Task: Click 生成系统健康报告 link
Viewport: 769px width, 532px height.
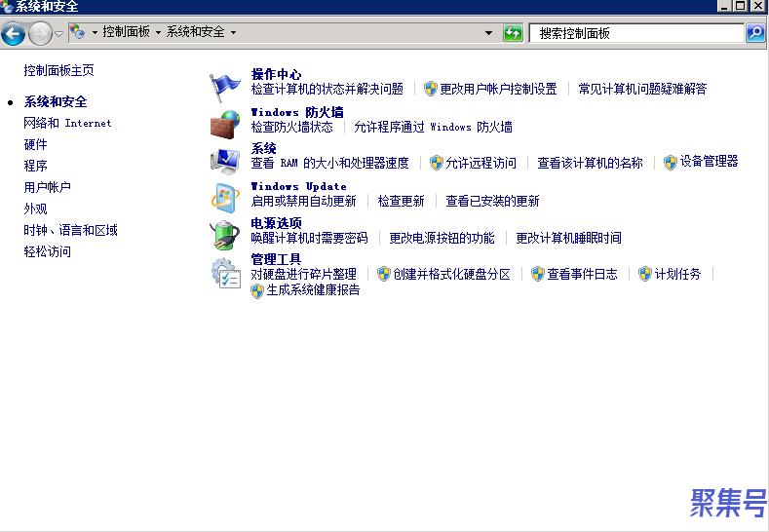Action: click(x=313, y=290)
